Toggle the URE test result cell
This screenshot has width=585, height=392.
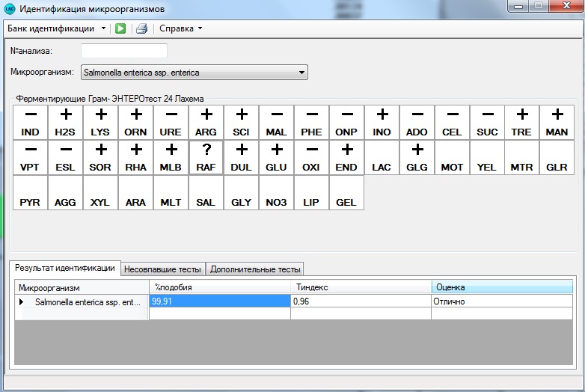click(171, 122)
